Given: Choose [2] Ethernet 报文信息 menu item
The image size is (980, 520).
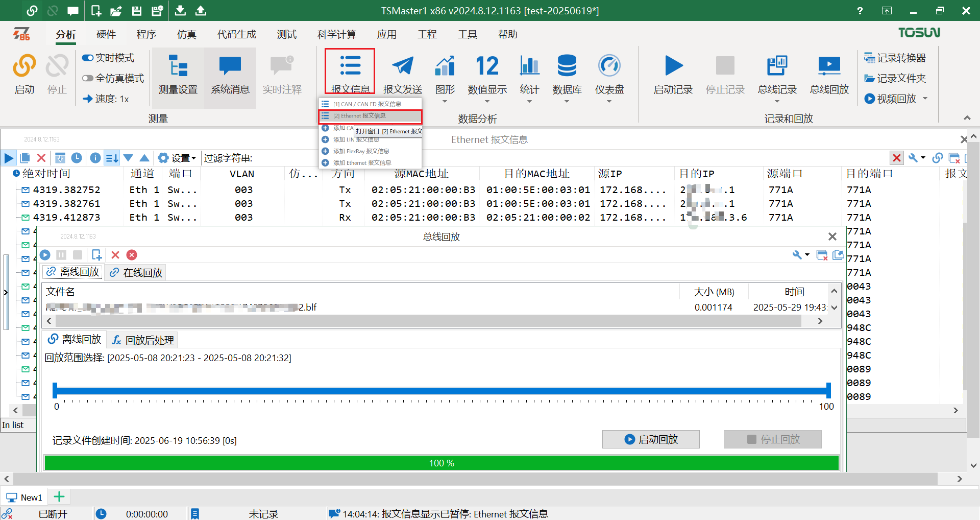Looking at the screenshot, I should coord(371,116).
